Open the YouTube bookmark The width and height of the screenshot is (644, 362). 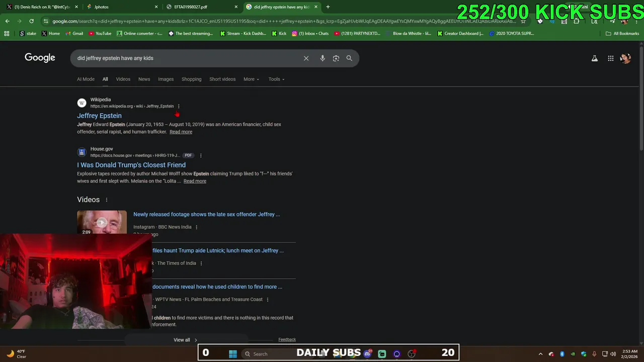point(100,34)
